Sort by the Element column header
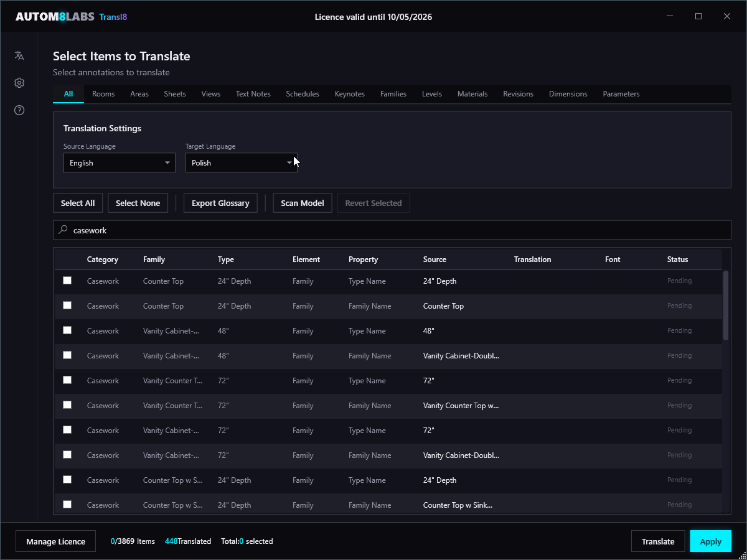This screenshot has height=560, width=747. (x=306, y=259)
